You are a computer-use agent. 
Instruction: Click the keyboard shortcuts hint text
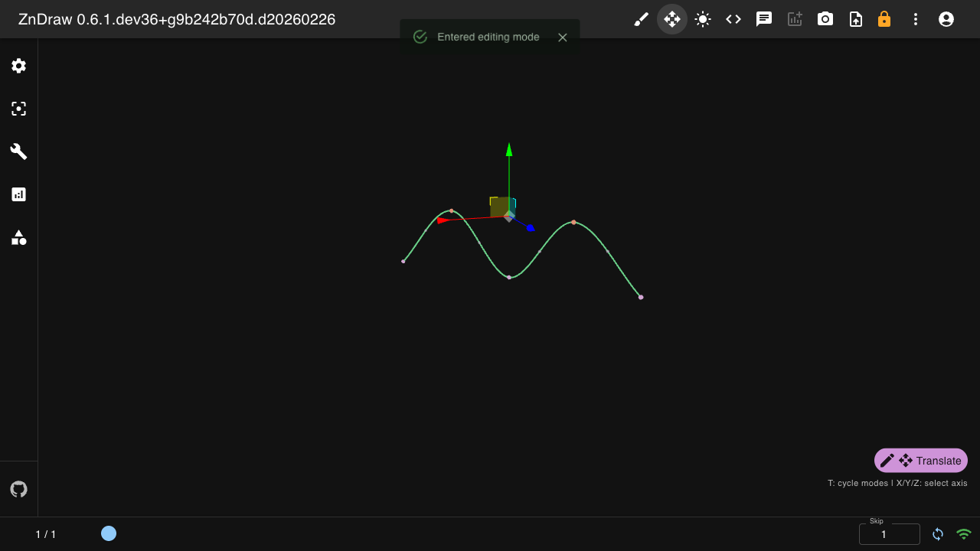(x=897, y=483)
